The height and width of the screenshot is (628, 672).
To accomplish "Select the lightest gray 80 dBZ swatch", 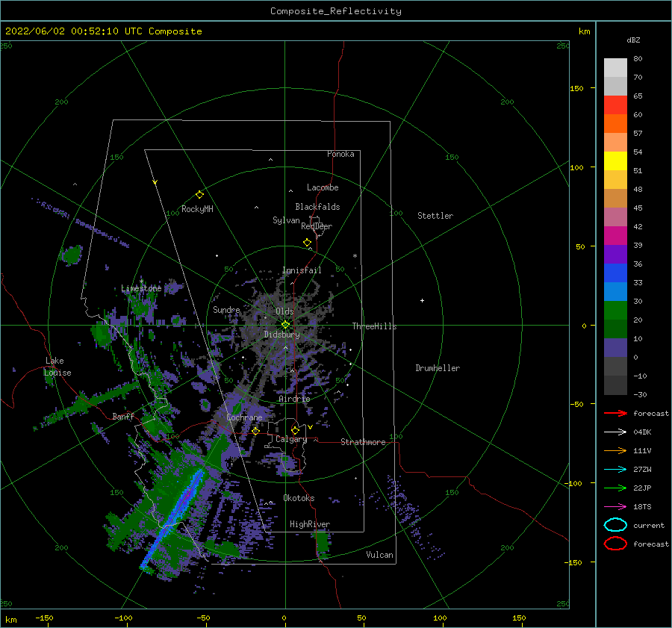I will click(615, 68).
